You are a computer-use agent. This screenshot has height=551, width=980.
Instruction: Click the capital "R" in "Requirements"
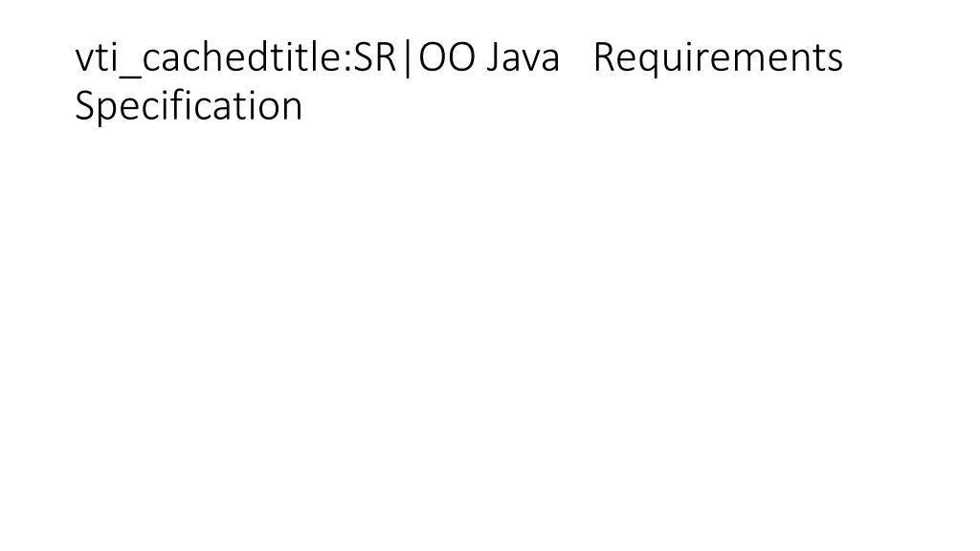click(604, 59)
